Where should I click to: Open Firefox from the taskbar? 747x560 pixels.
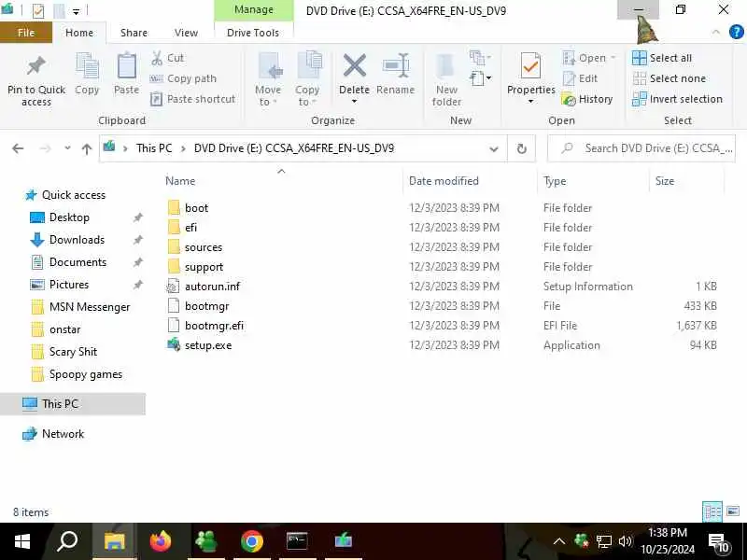[x=160, y=541]
